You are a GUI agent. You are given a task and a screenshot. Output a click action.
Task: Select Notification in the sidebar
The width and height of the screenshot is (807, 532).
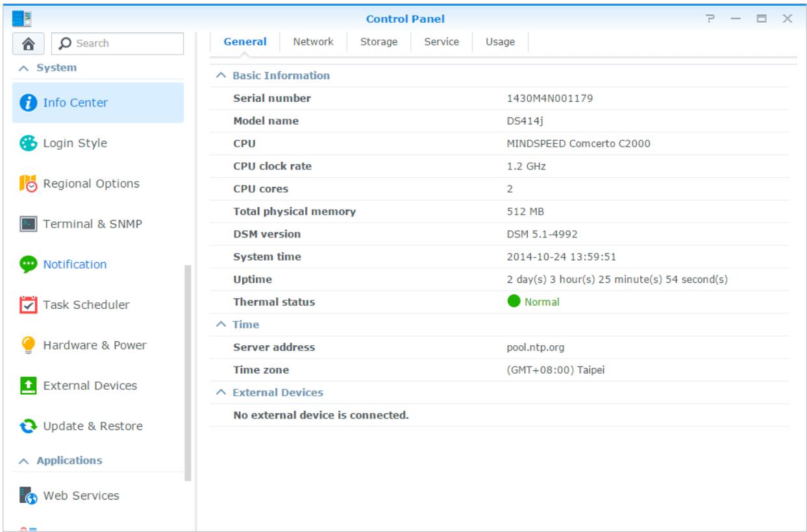[x=98, y=265]
